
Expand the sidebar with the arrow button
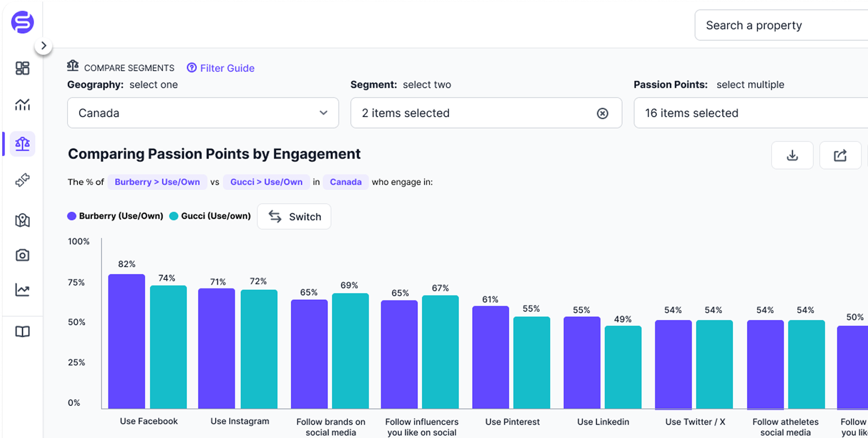click(44, 46)
